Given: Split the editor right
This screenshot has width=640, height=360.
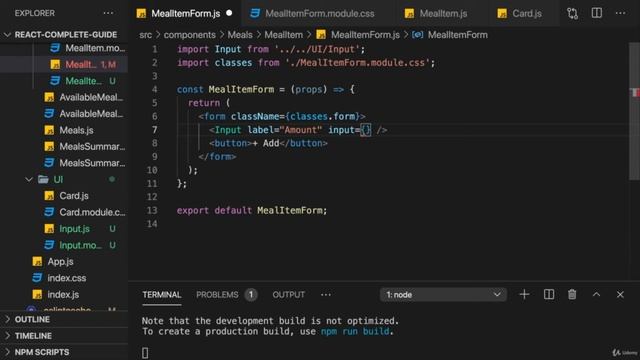Looking at the screenshot, I should 597,13.
